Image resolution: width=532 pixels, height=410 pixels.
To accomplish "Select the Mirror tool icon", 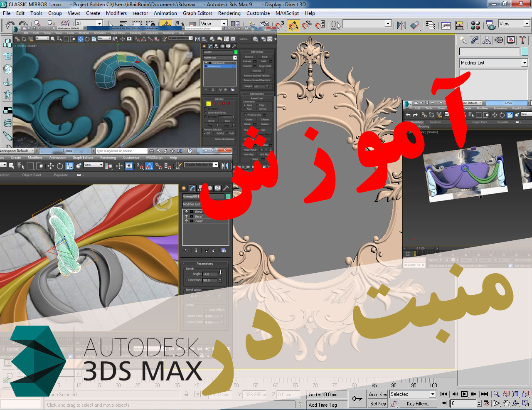I will pyautogui.click(x=401, y=25).
